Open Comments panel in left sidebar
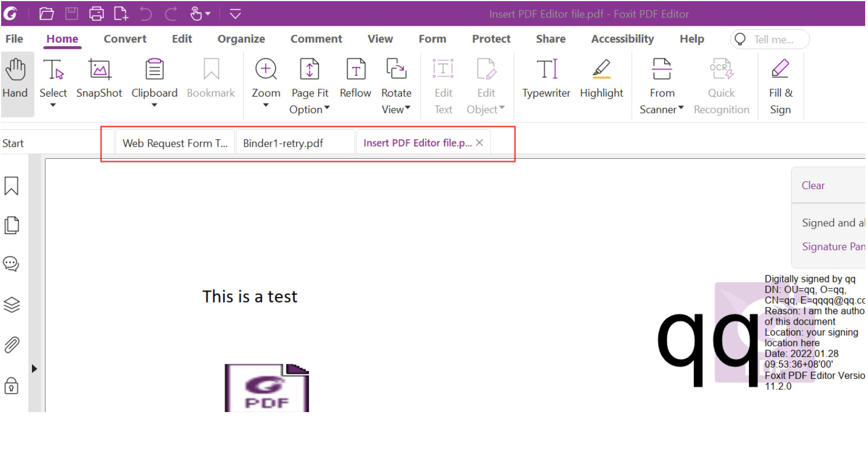868x457 pixels. [11, 264]
